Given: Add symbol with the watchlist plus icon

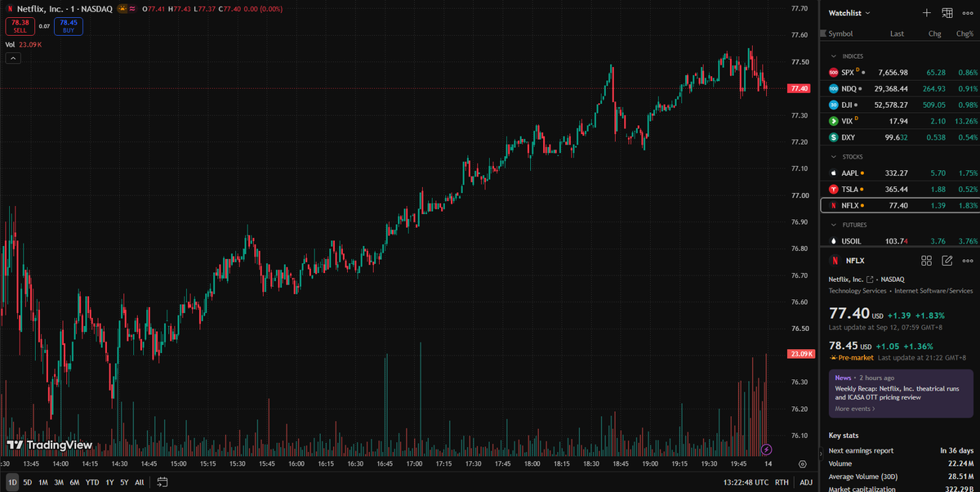Looking at the screenshot, I should (x=927, y=13).
